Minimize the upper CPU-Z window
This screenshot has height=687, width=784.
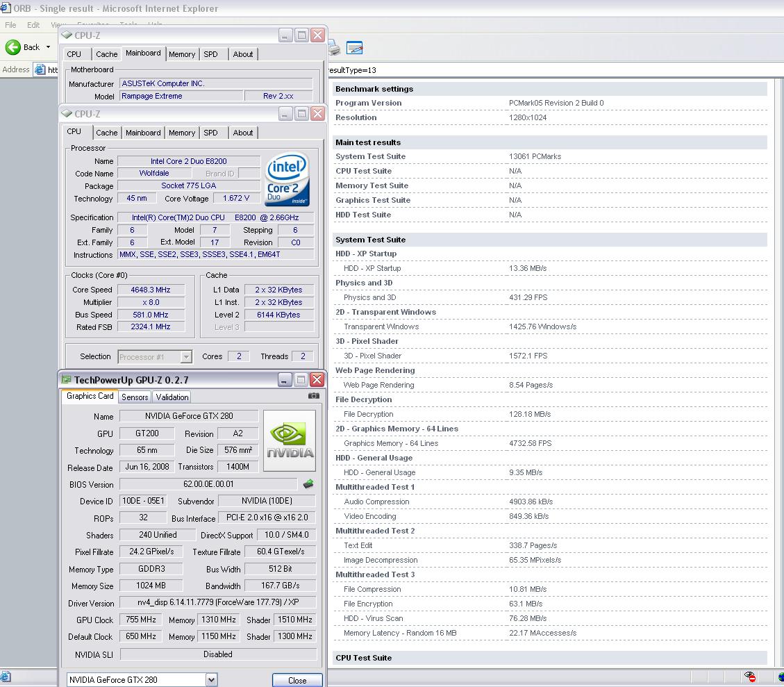tap(285, 35)
